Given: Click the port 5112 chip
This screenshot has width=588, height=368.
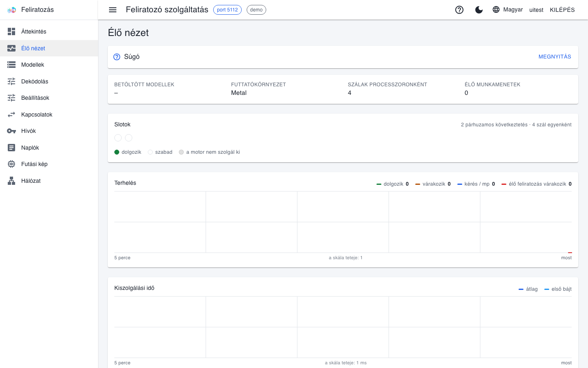Looking at the screenshot, I should (x=227, y=10).
